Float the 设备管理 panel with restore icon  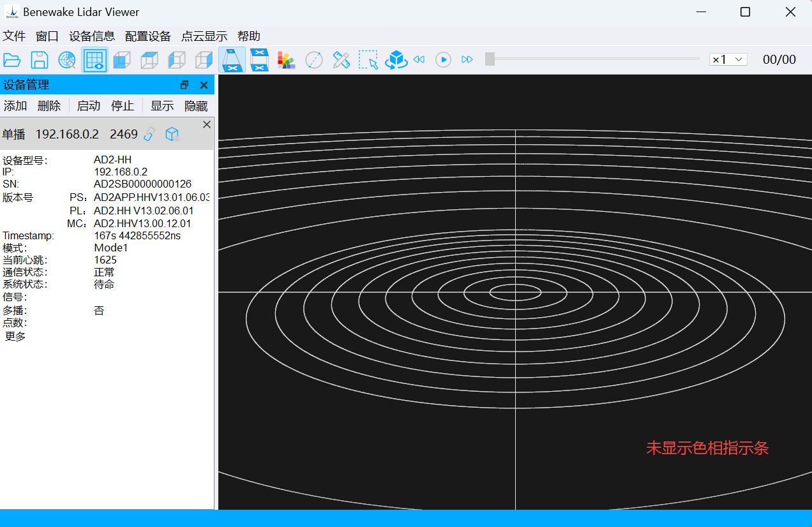click(184, 85)
